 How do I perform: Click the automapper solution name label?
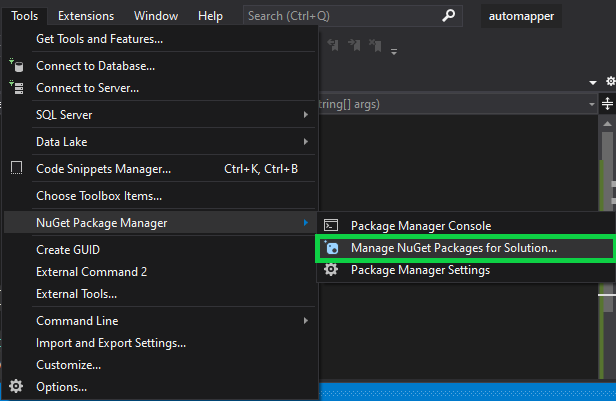521,16
